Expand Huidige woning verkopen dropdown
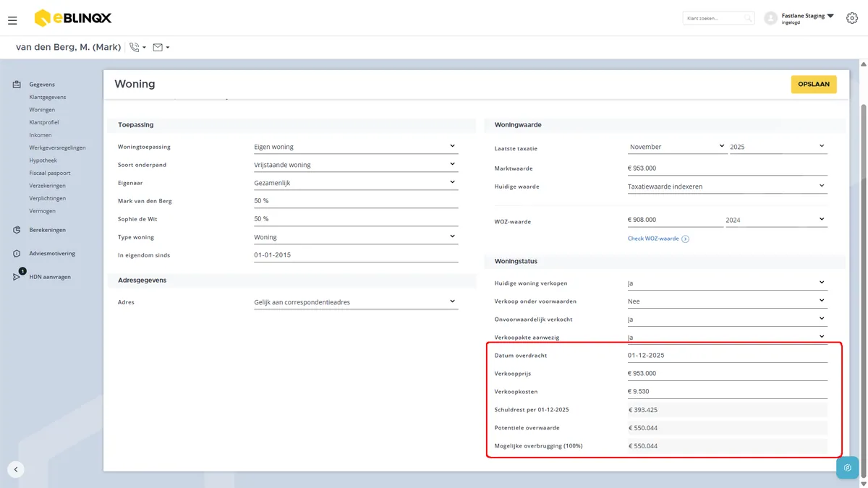 728,283
